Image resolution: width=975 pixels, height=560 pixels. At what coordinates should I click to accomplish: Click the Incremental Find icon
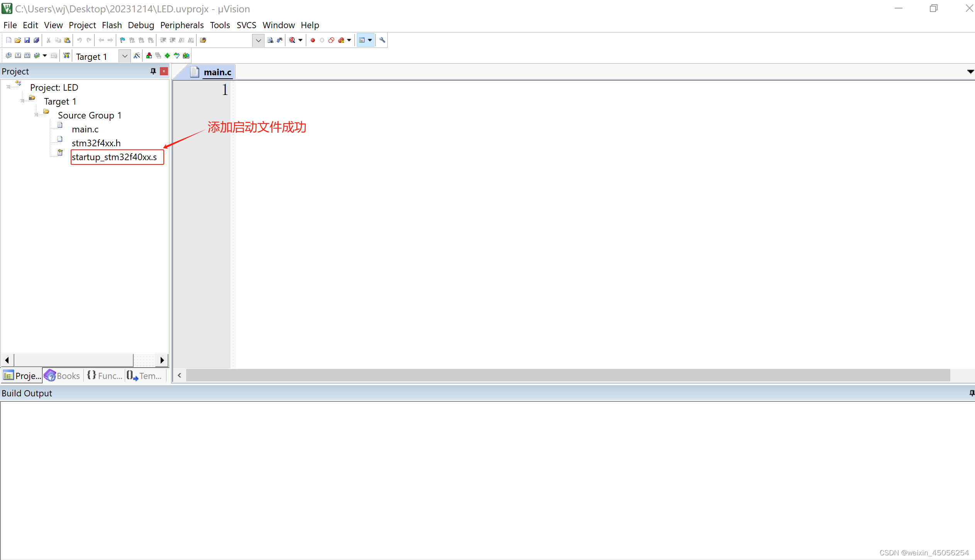pos(280,40)
